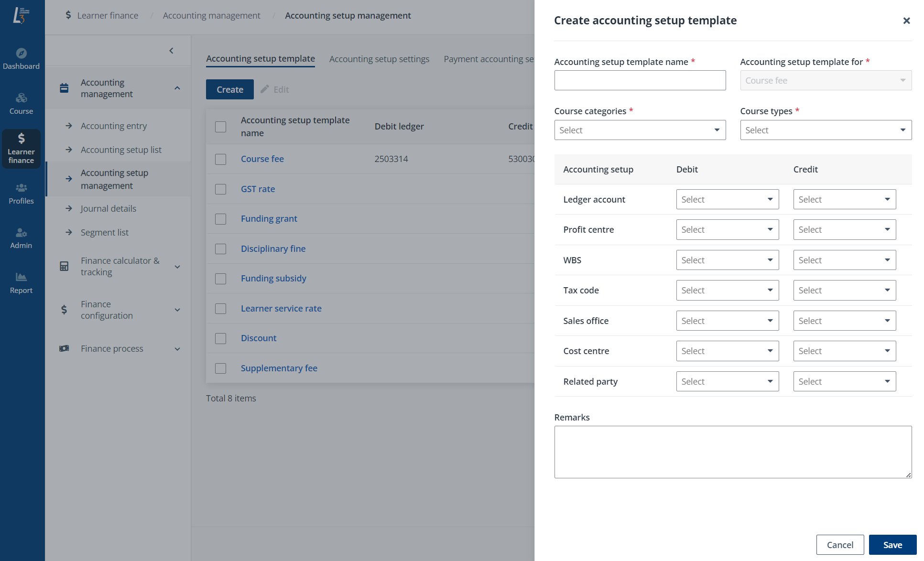Viewport: 924px width, 561px height.
Task: Click the Accounting setup template name field
Action: point(640,80)
